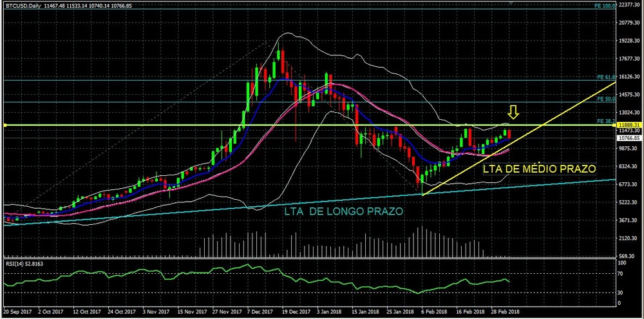
Task: Click the 22377.30 price axis value
Action: click(630, 5)
